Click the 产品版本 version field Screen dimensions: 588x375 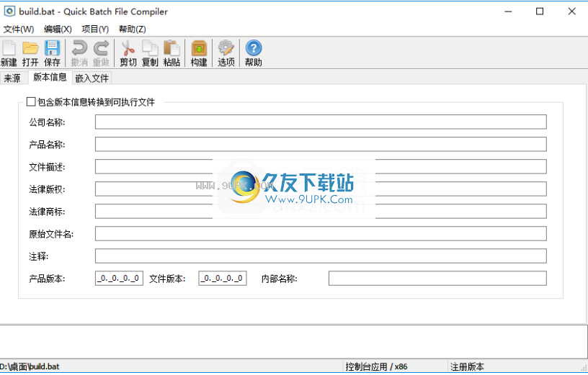point(119,279)
